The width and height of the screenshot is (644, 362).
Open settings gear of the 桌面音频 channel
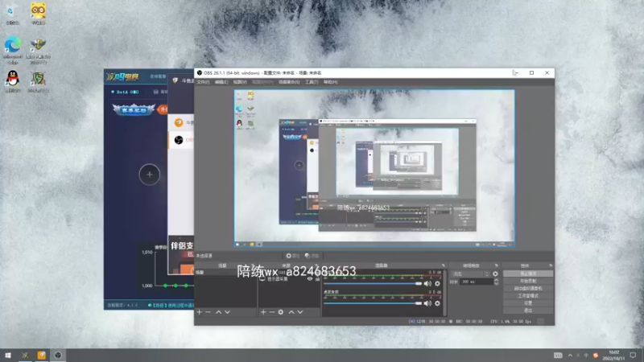pos(437,303)
